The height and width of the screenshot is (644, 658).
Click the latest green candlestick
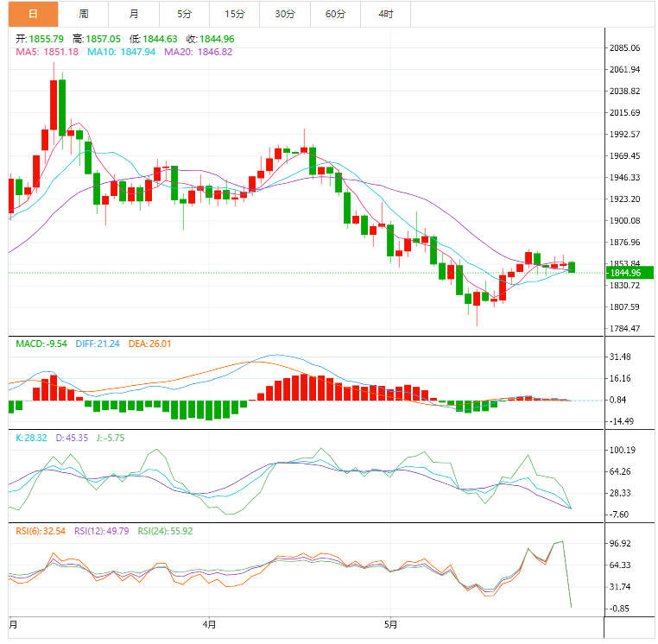point(572,268)
